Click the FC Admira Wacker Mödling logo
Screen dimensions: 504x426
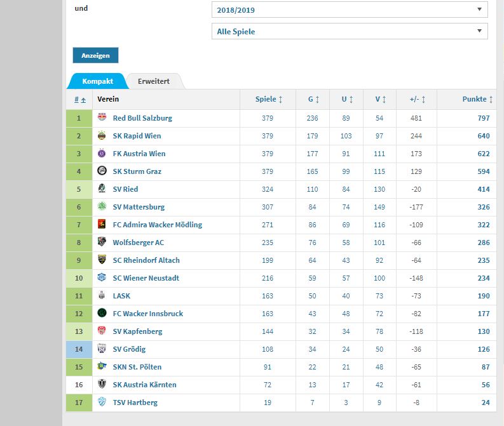102,223
